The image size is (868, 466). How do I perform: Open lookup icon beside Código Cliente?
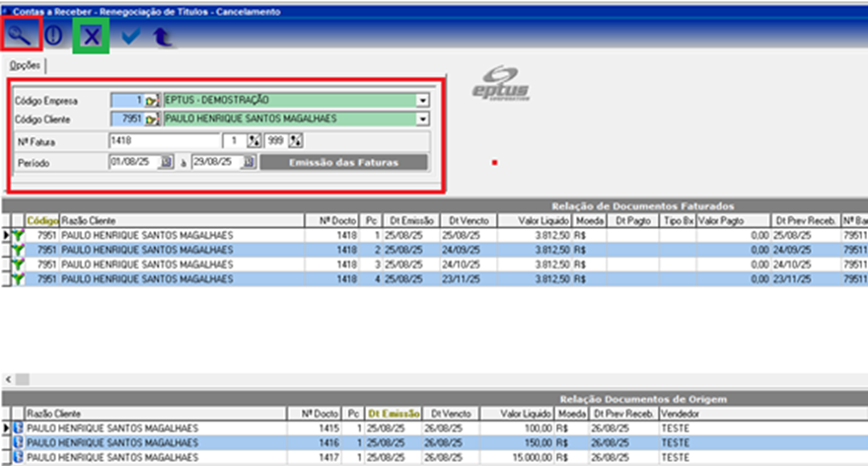(x=152, y=119)
